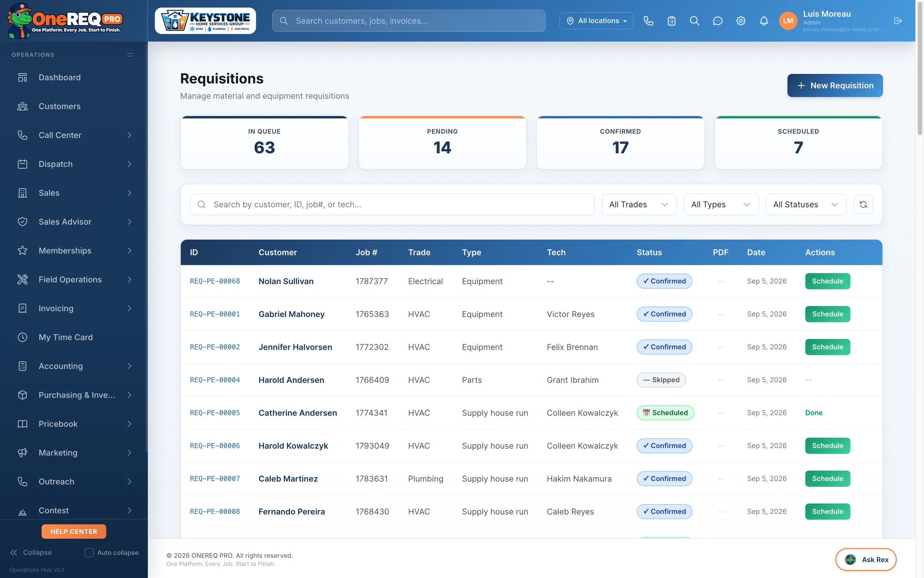Open the Pricebook menu item
Viewport: 924px width, 578px height.
[73, 424]
